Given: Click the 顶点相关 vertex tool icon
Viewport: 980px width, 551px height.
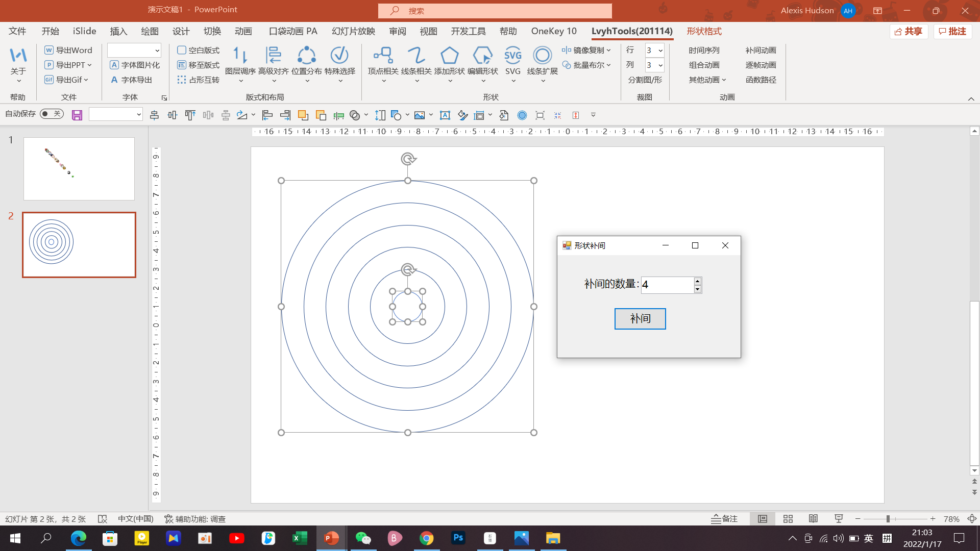Looking at the screenshot, I should tap(383, 56).
